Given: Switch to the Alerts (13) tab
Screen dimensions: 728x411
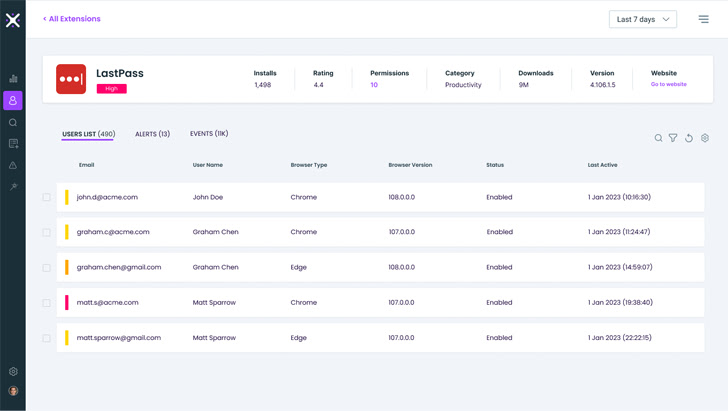Looking at the screenshot, I should click(152, 134).
